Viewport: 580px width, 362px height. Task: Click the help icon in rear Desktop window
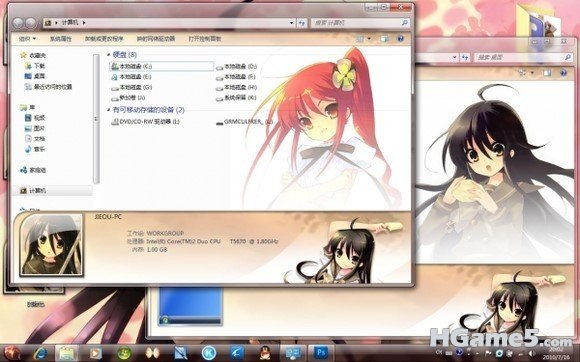[x=563, y=73]
